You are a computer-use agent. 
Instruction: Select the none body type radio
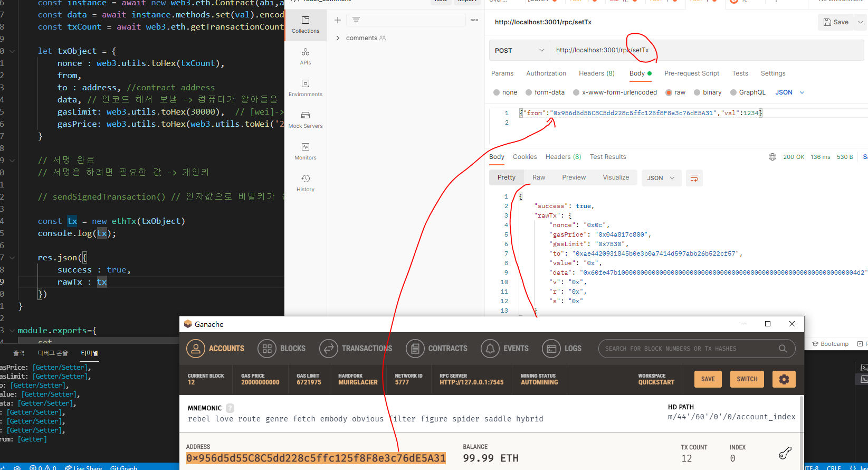pyautogui.click(x=497, y=92)
